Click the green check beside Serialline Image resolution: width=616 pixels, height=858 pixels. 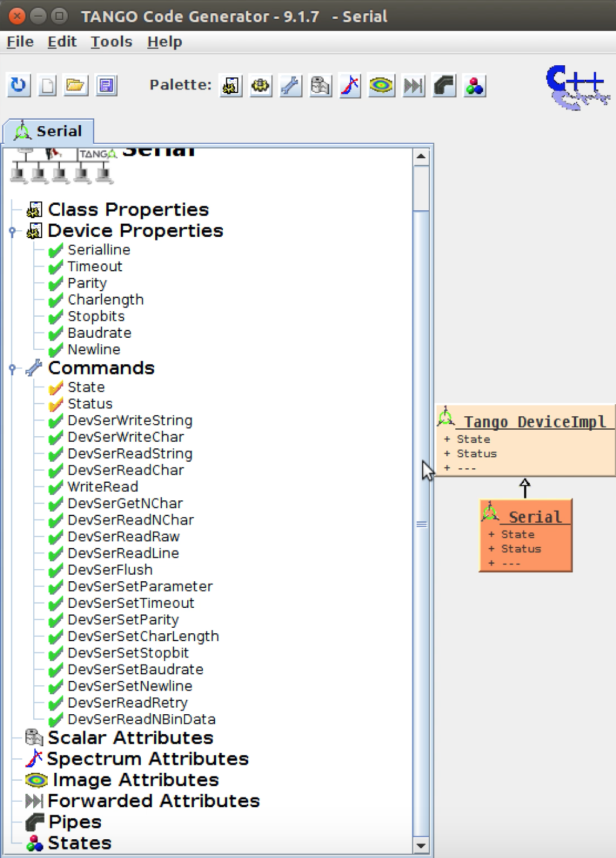56,250
